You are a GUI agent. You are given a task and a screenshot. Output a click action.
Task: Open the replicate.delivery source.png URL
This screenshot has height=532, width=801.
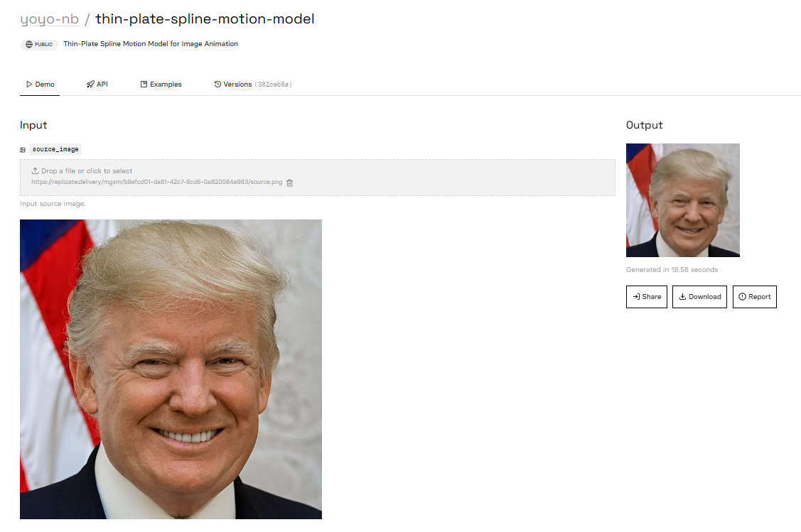click(157, 182)
